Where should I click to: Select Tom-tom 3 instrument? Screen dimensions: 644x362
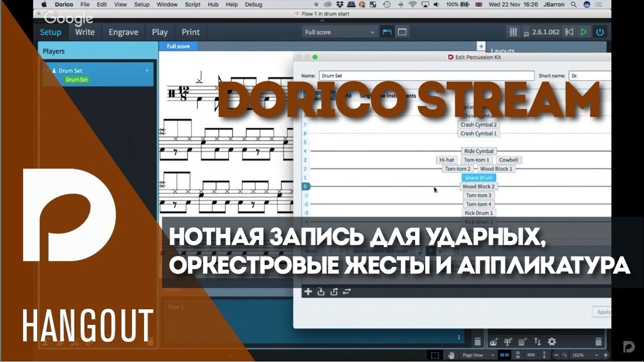[x=478, y=196]
